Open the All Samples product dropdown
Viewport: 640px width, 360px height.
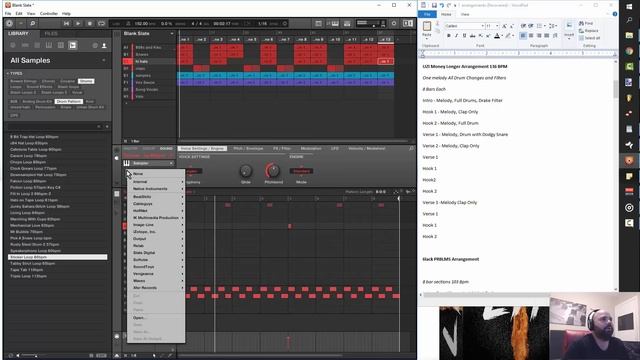[x=104, y=60]
